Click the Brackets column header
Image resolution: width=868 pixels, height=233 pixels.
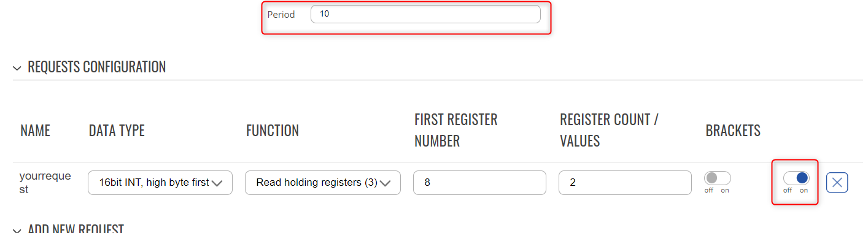point(733,131)
